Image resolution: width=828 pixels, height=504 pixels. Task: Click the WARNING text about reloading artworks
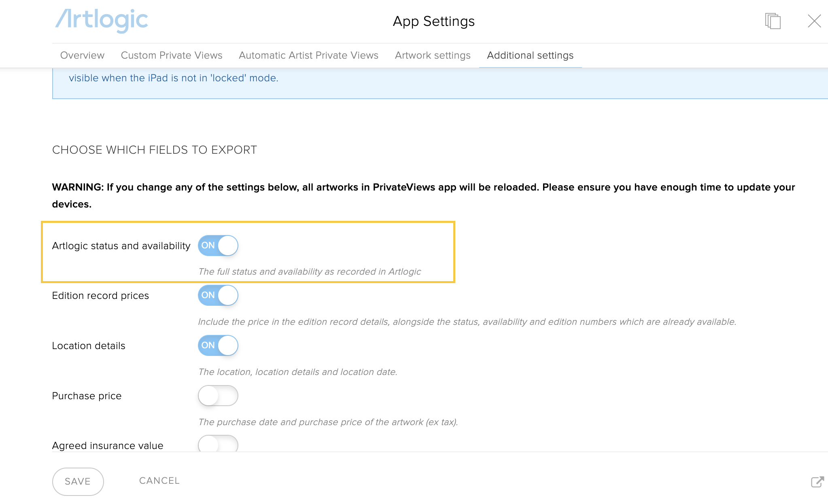pyautogui.click(x=423, y=196)
